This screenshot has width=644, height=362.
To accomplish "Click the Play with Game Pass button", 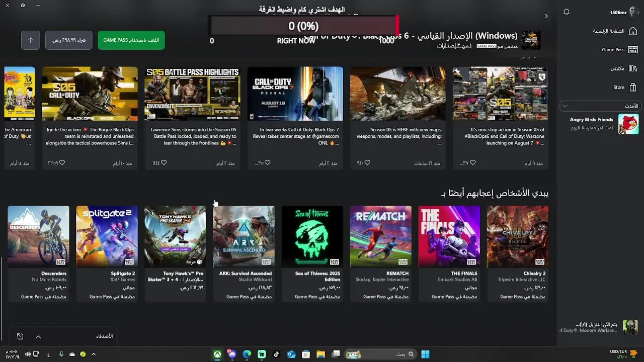I will coord(131,40).
